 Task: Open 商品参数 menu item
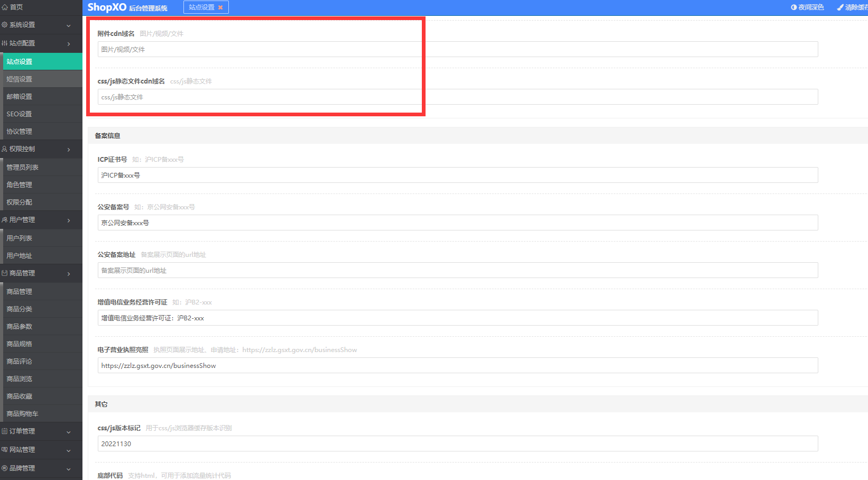point(42,326)
